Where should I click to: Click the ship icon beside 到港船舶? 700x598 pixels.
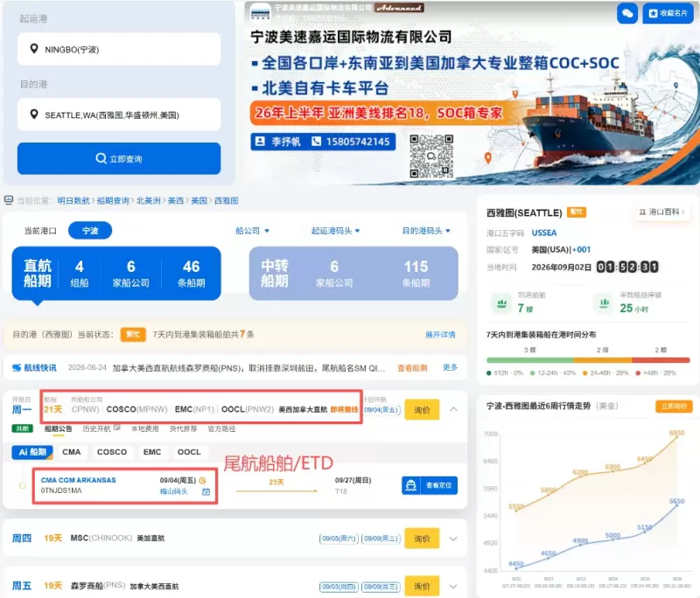click(x=501, y=303)
